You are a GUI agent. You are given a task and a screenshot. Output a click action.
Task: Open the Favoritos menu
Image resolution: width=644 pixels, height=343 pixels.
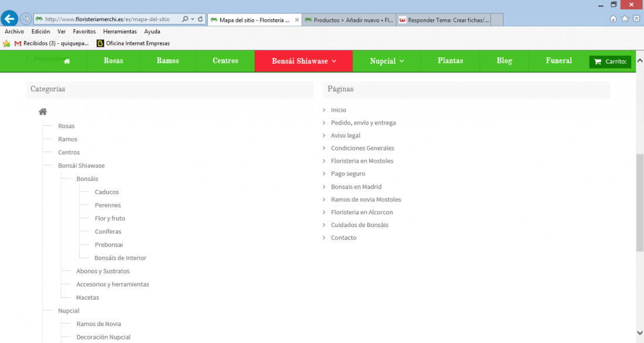(84, 31)
